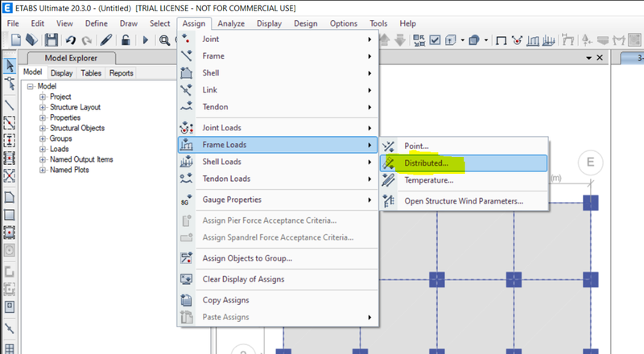Screen dimensions: 644x354
Task: Click the E grid bubble in plan view
Action: (x=591, y=163)
